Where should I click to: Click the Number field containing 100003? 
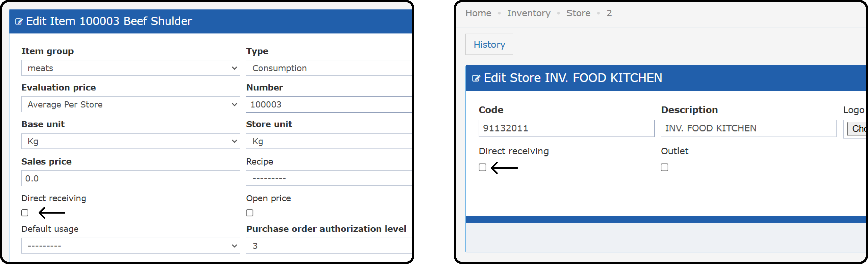pos(329,104)
